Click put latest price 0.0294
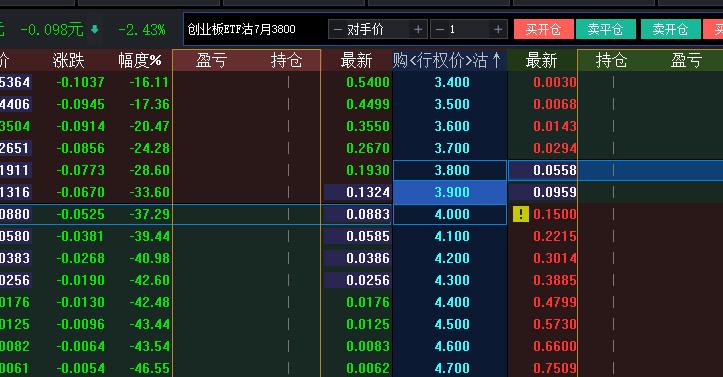The height and width of the screenshot is (377, 723). tap(555, 148)
